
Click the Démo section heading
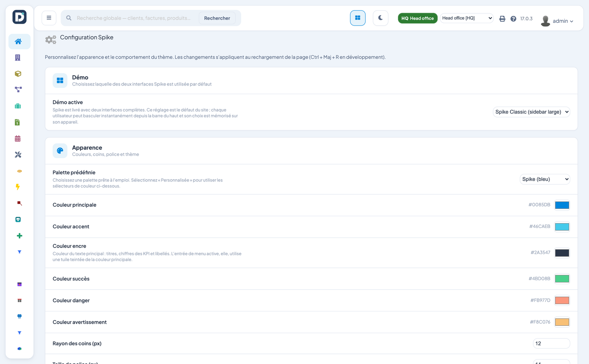80,77
